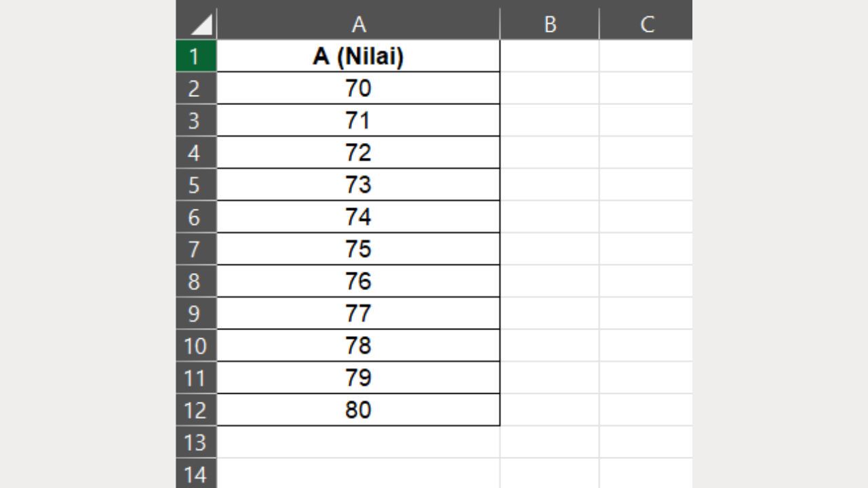
Task: Select the cell with value 71
Action: (x=359, y=120)
